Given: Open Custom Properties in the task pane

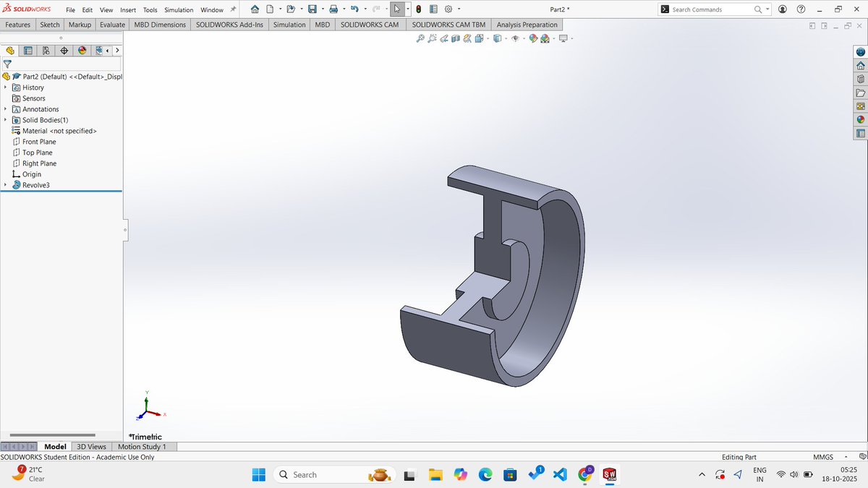Looking at the screenshot, I should click(x=860, y=133).
